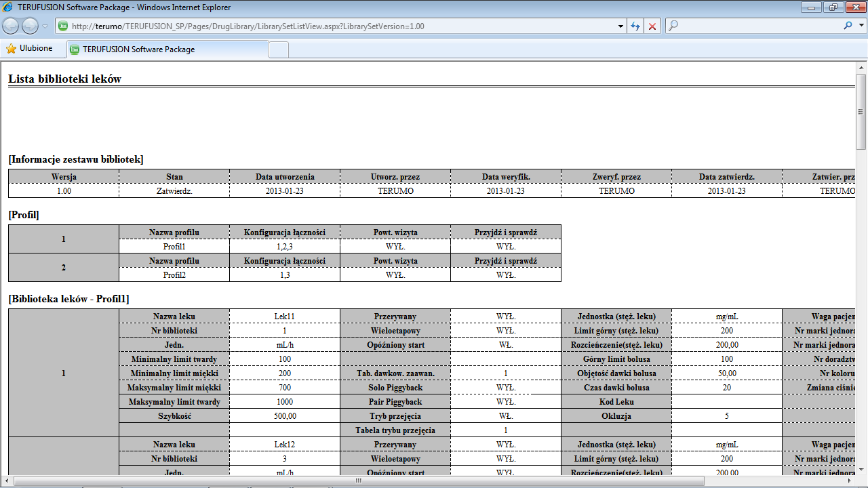Click the 'Minimalny limit miękki' label
The height and width of the screenshot is (488, 868).
[x=174, y=373]
